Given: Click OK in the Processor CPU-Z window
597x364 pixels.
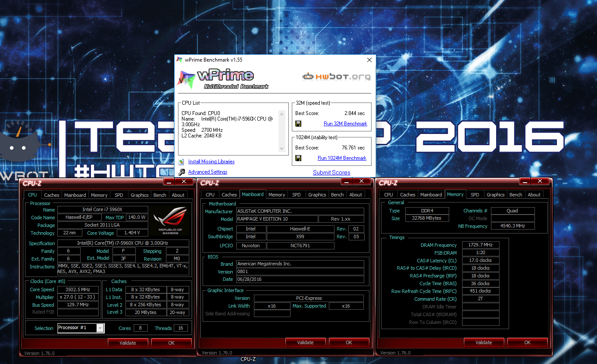Looking at the screenshot, I should 172,343.
